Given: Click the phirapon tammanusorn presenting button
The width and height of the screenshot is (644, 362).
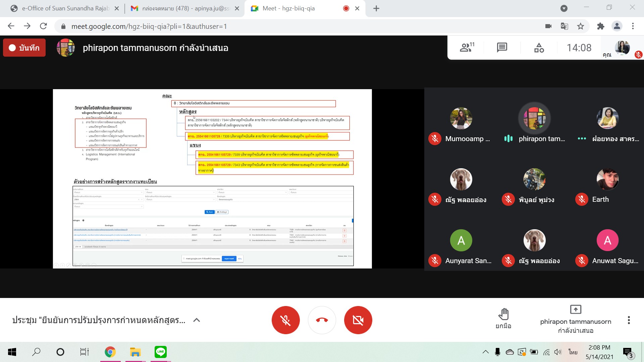Looking at the screenshot, I should [576, 319].
